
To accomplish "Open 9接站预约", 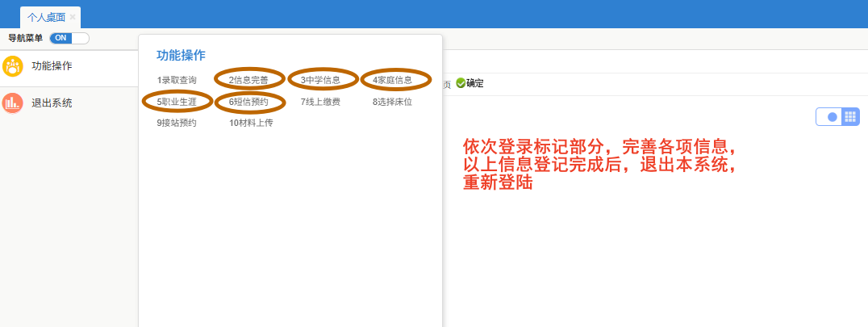I will (x=177, y=123).
